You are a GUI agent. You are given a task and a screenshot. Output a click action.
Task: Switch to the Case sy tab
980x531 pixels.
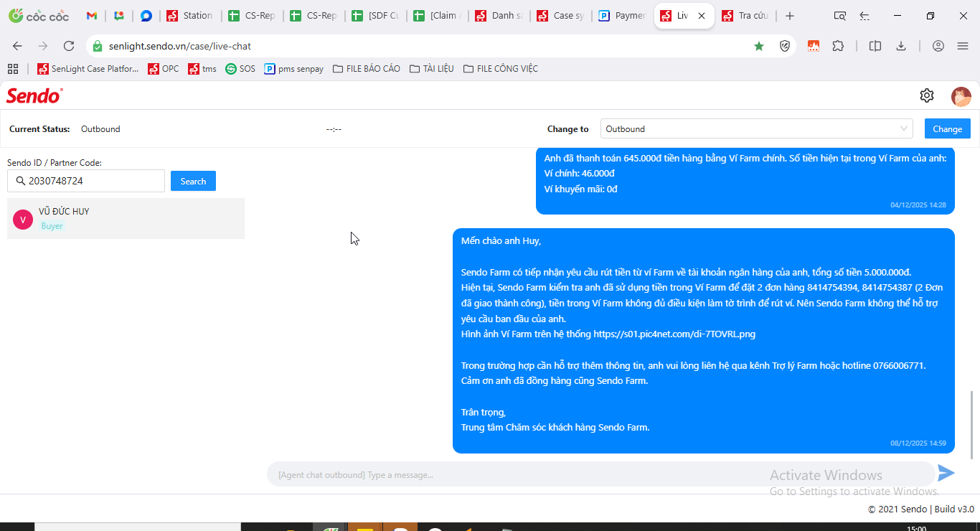[560, 16]
